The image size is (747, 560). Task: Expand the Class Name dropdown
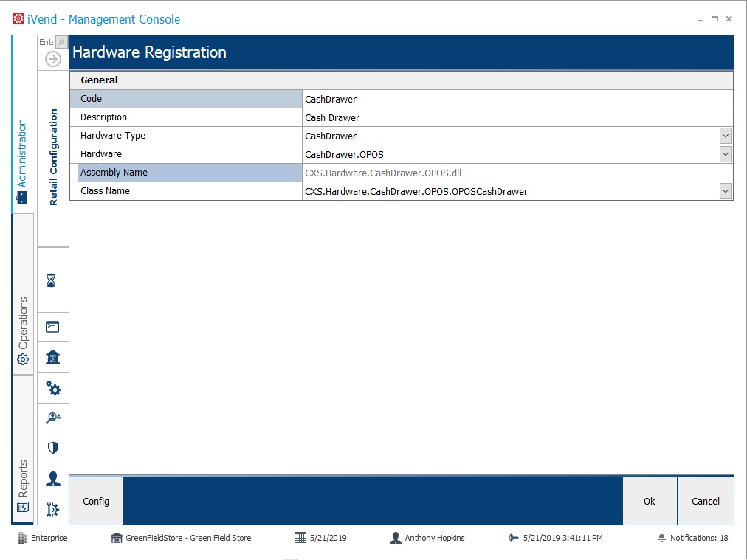[x=726, y=191]
